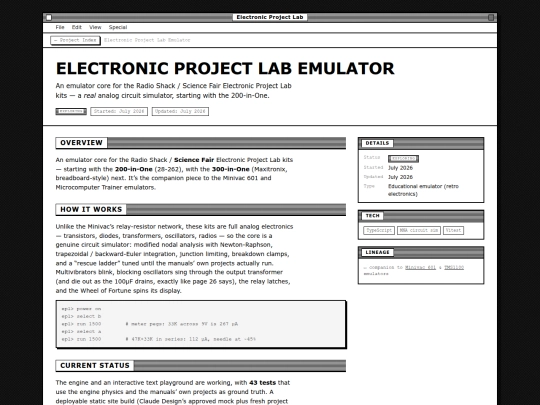The height and width of the screenshot is (405, 540).
Task: Click the breadcrumb text Electronic Project Lab Emulator
Action: (x=147, y=40)
